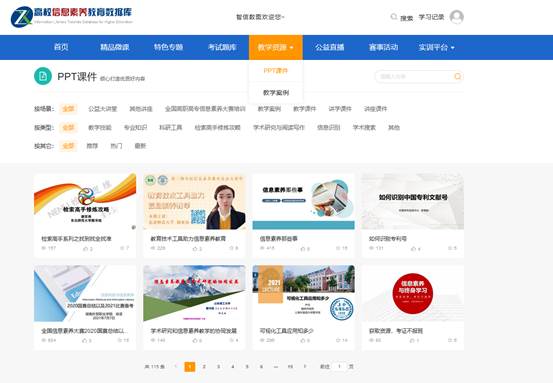Viewport: 553px width, 383px height.
Task: Go to page 3 in pagination
Action: [x=218, y=367]
